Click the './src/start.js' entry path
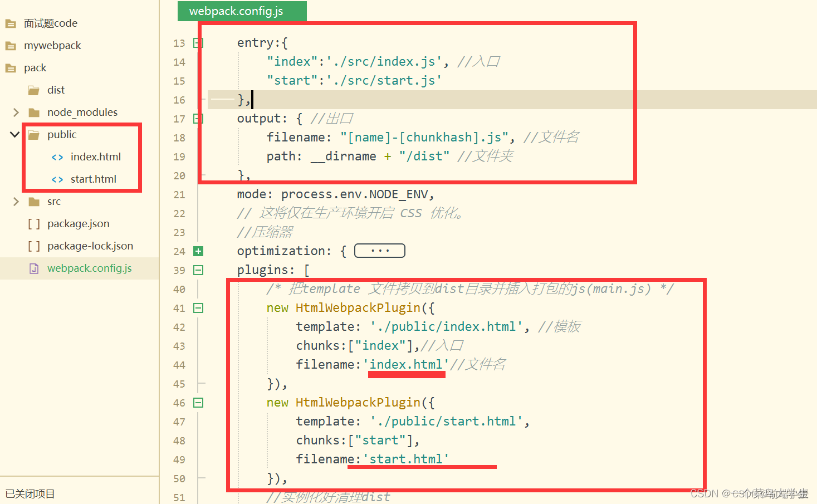The width and height of the screenshot is (817, 504). [384, 80]
